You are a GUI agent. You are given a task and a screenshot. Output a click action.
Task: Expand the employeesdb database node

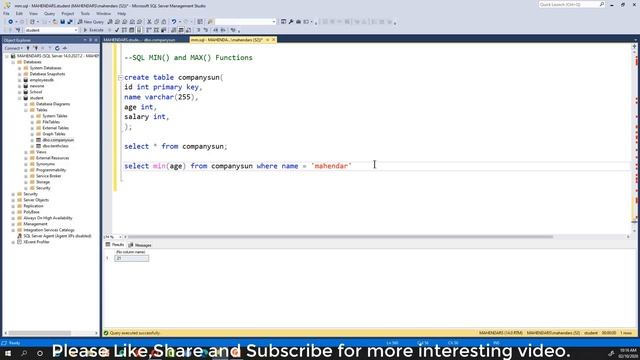[20, 80]
